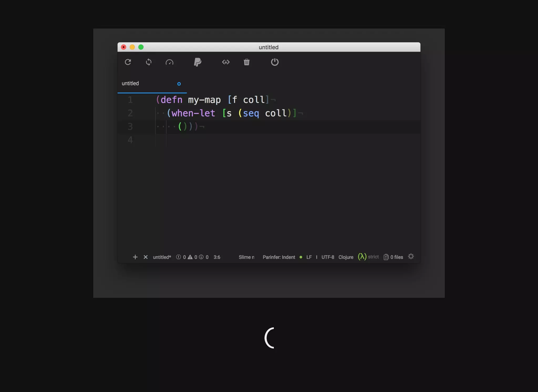The width and height of the screenshot is (538, 392).
Task: Open the speedometer gauge toolbar icon
Action: pos(169,62)
